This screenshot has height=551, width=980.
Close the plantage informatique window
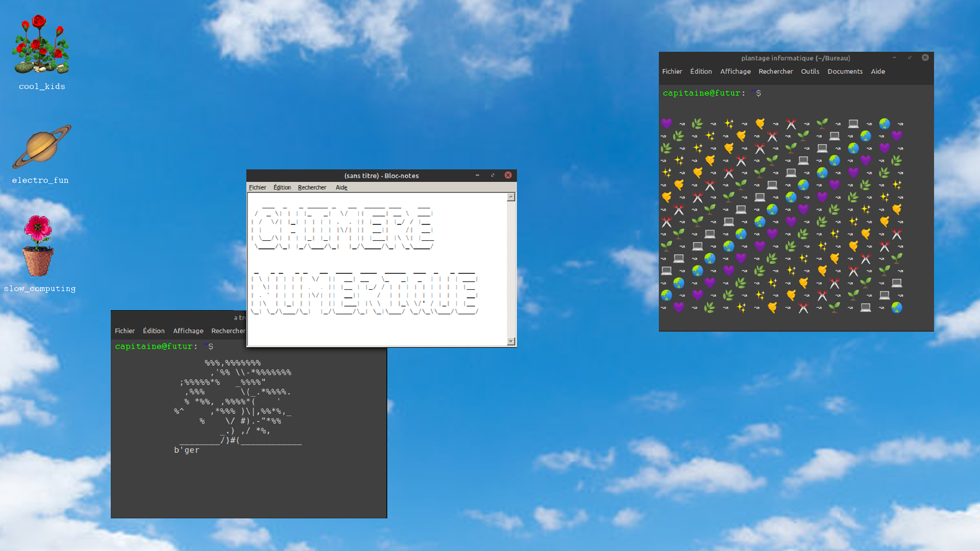pos(925,58)
